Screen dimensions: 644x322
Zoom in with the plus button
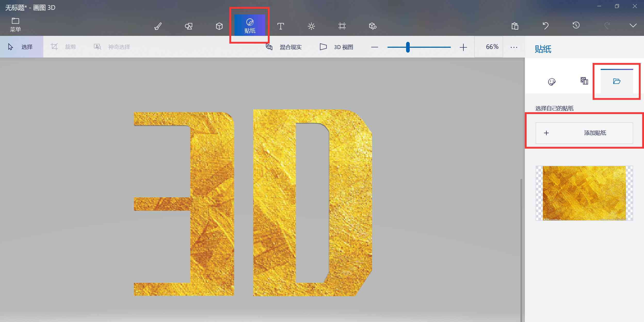click(463, 47)
